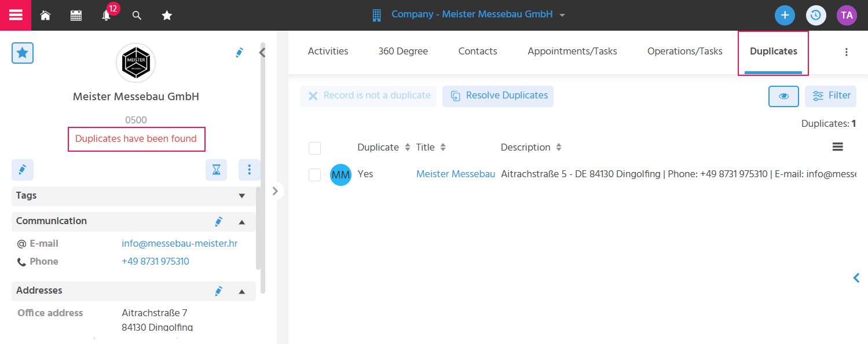Open email link info@messebau-meister.hr

[180, 244]
